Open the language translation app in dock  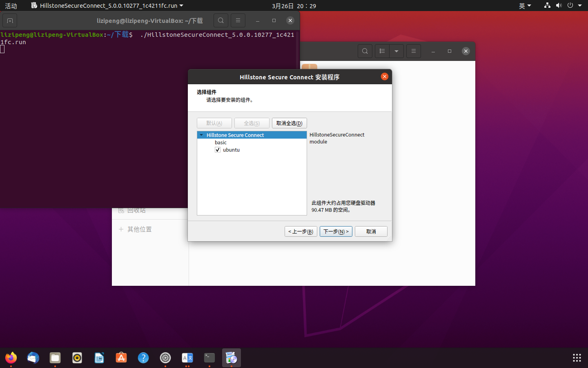[x=187, y=358]
